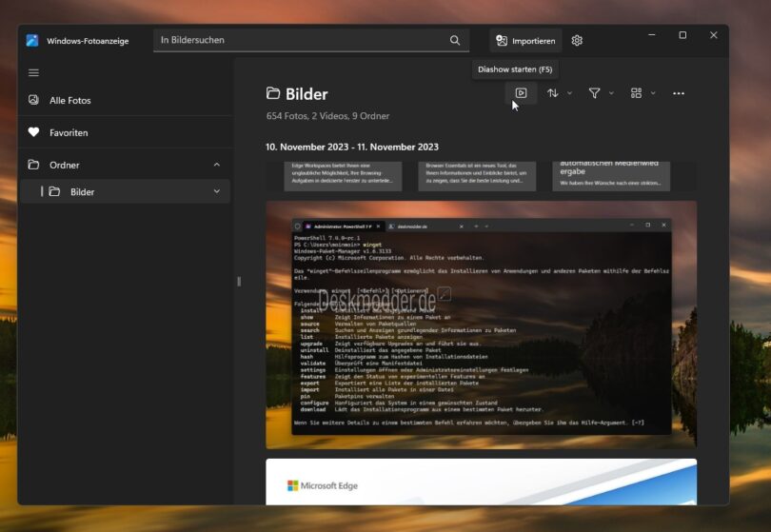
Task: Toggle the hamburger navigation menu
Action: point(33,72)
